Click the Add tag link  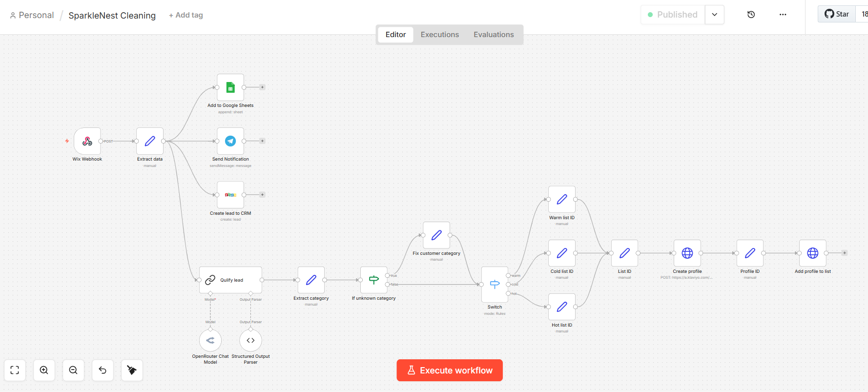[x=186, y=15]
